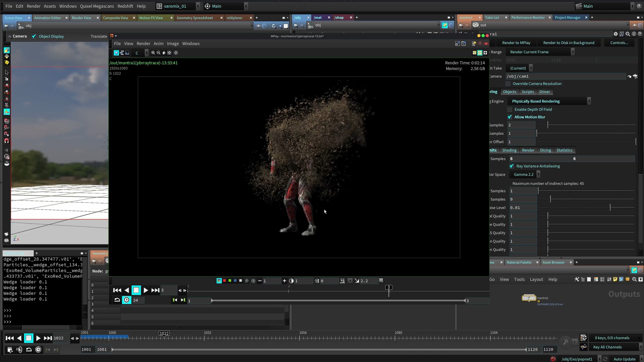Viewport: 644px width, 362px height.
Task: Open the Quixel Megascans menu
Action: 97,6
